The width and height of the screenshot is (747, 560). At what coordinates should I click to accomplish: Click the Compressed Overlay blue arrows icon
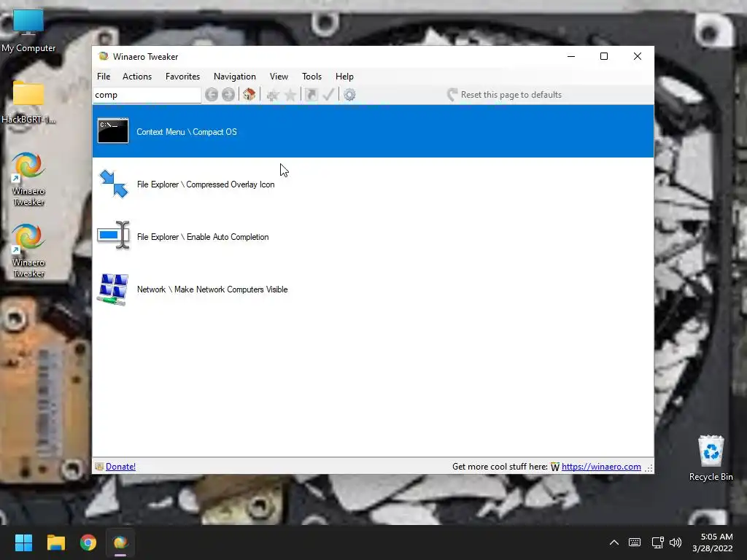(113, 184)
